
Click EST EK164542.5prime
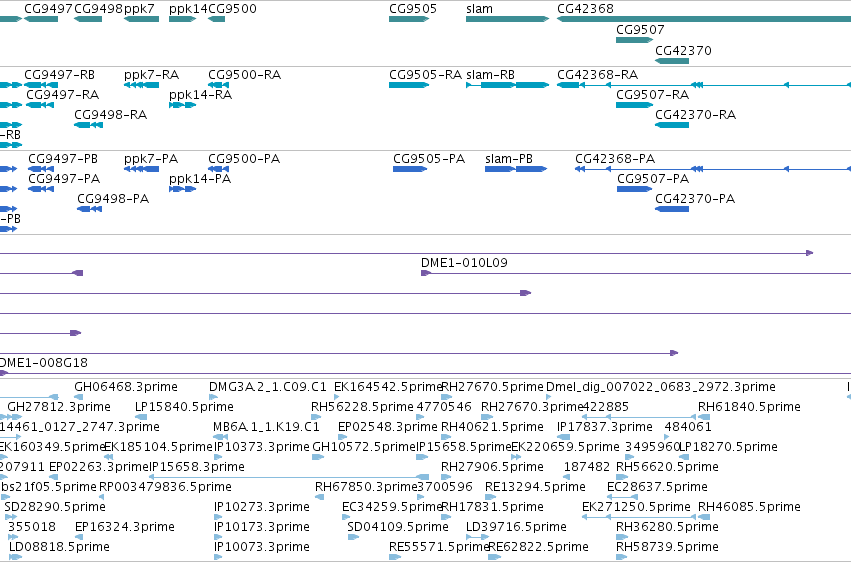(x=389, y=387)
